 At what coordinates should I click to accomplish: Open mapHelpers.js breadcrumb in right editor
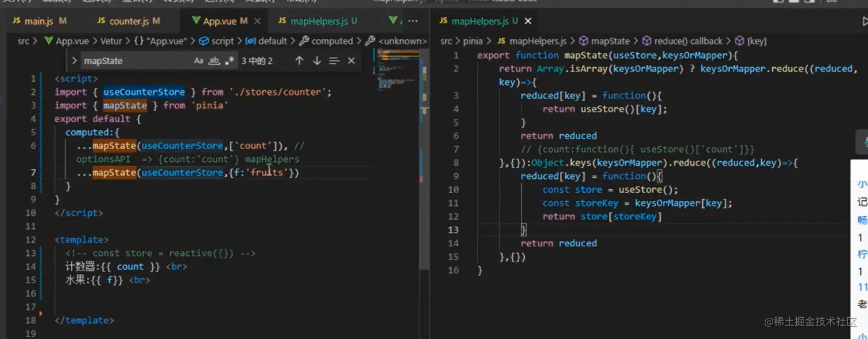(x=532, y=41)
